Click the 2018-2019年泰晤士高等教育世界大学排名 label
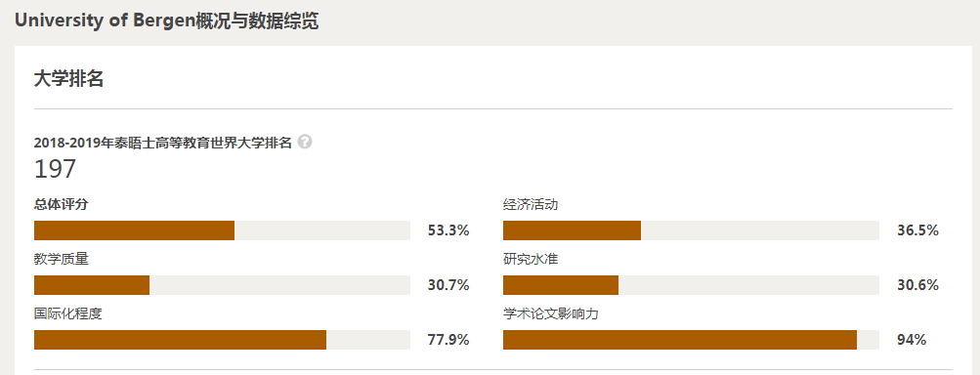The height and width of the screenshot is (375, 980). click(x=163, y=143)
